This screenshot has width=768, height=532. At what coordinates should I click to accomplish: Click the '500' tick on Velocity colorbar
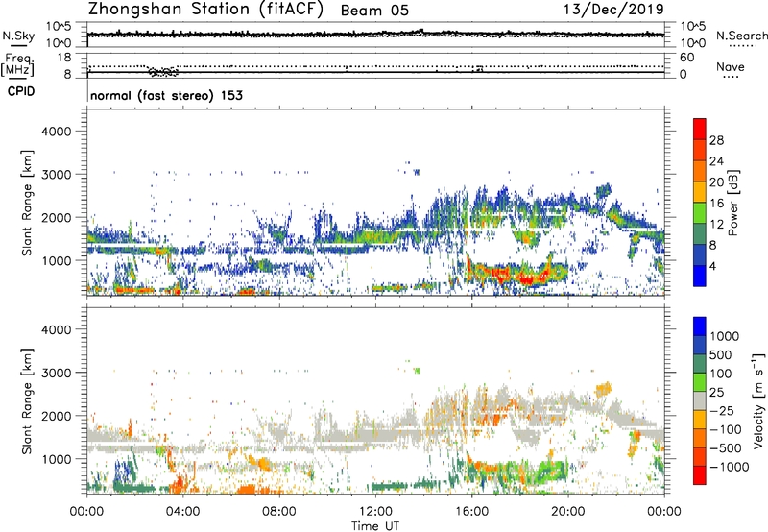pyautogui.click(x=721, y=354)
